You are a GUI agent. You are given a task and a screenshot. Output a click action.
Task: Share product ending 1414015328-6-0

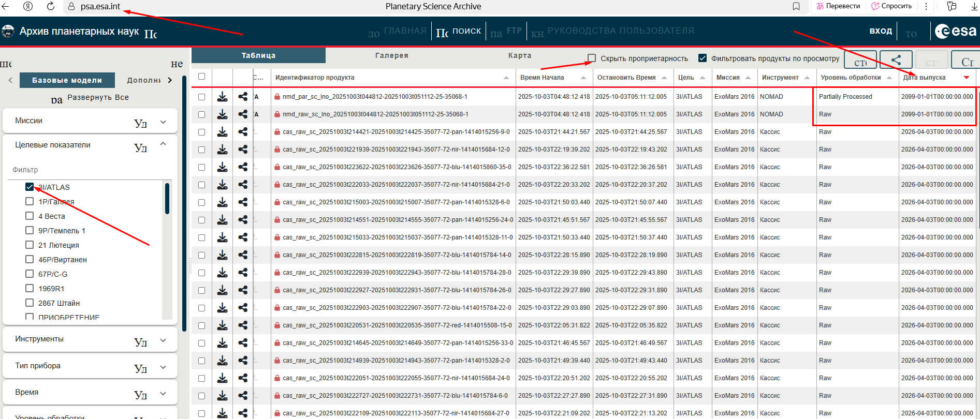pyautogui.click(x=243, y=202)
